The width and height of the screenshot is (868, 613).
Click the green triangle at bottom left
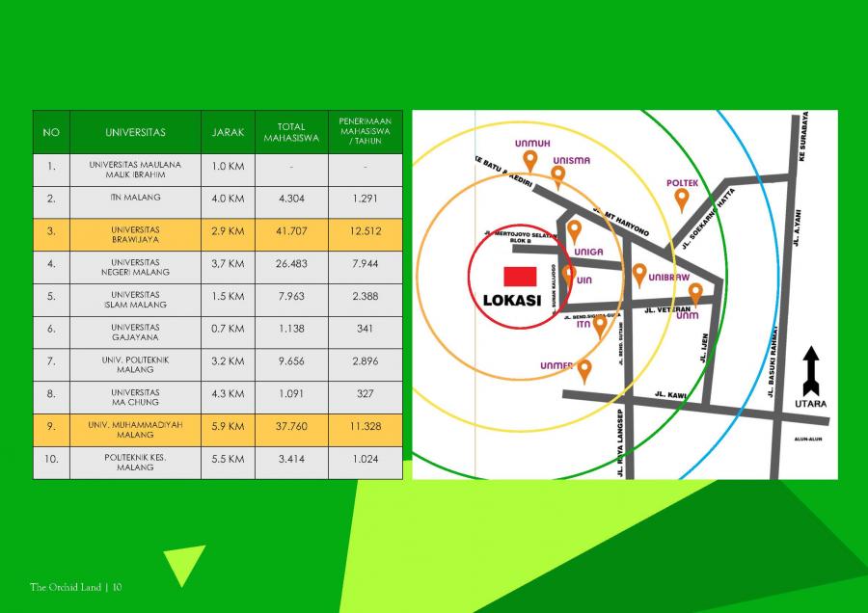(x=183, y=561)
